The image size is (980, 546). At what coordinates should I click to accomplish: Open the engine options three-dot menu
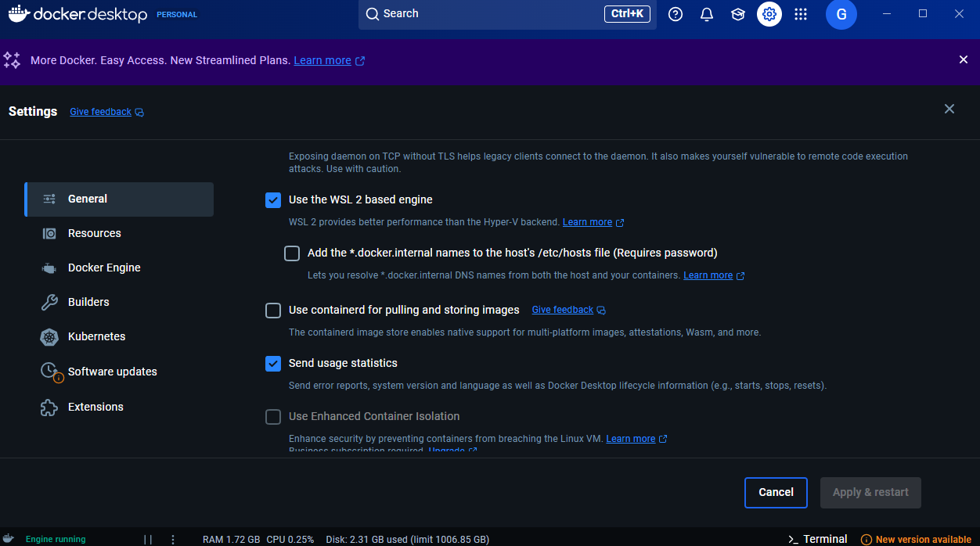pyautogui.click(x=173, y=539)
